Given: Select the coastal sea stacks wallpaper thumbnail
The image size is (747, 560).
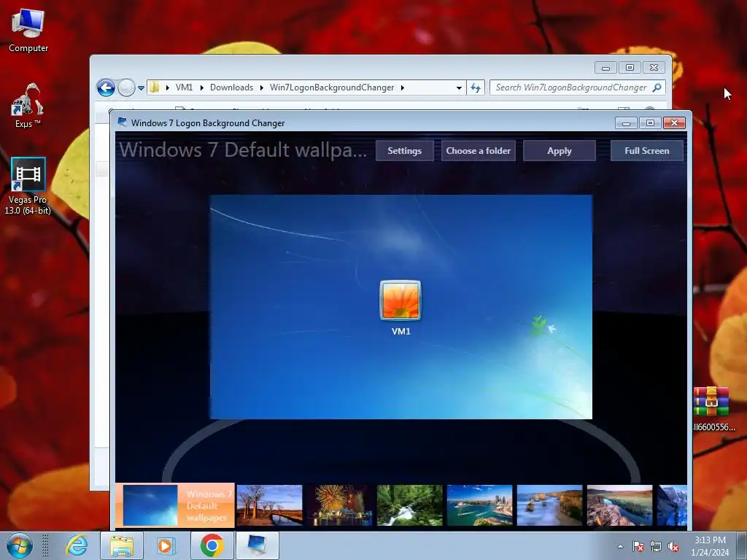Looking at the screenshot, I should [550, 505].
